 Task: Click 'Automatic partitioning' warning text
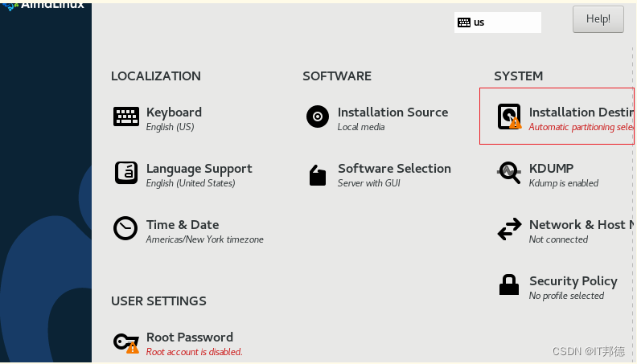582,127
